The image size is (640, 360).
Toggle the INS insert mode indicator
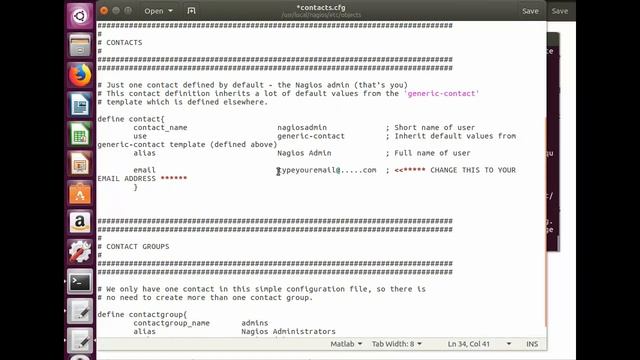pos(532,344)
